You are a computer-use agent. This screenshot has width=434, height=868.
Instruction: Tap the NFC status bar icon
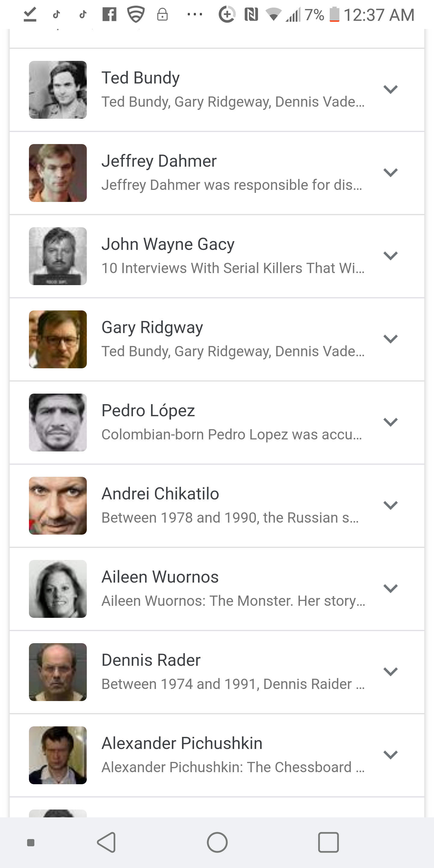click(x=251, y=14)
